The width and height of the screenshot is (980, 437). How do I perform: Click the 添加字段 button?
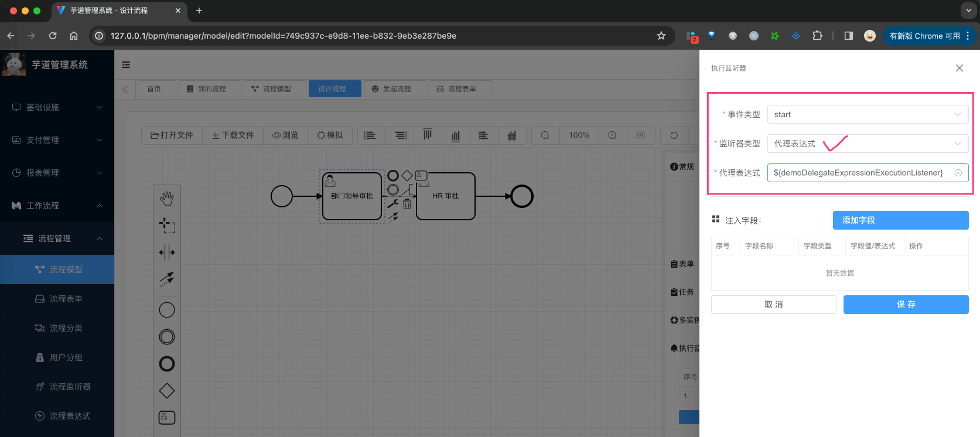pos(900,220)
